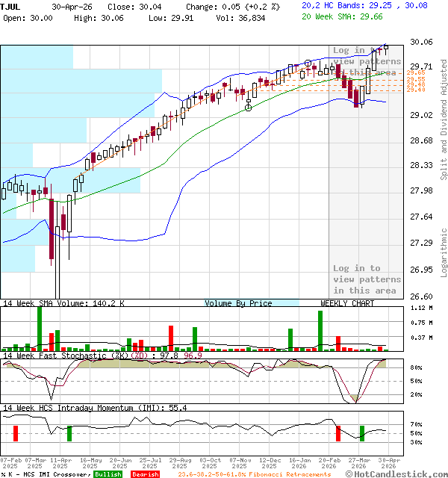This screenshot has height=478, width=448.
Task: Click the tall green volume bar near February 2026
Action: pyautogui.click(x=320, y=330)
